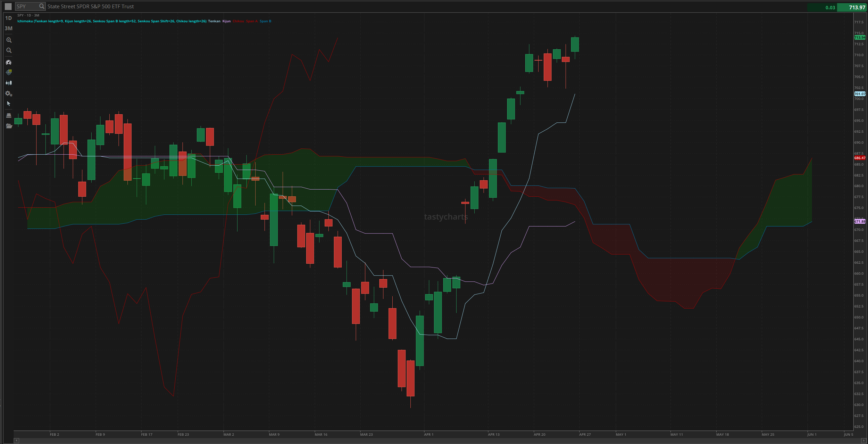Image resolution: width=868 pixels, height=444 pixels.
Task: Open the 1D aggregation period selector
Action: point(8,18)
